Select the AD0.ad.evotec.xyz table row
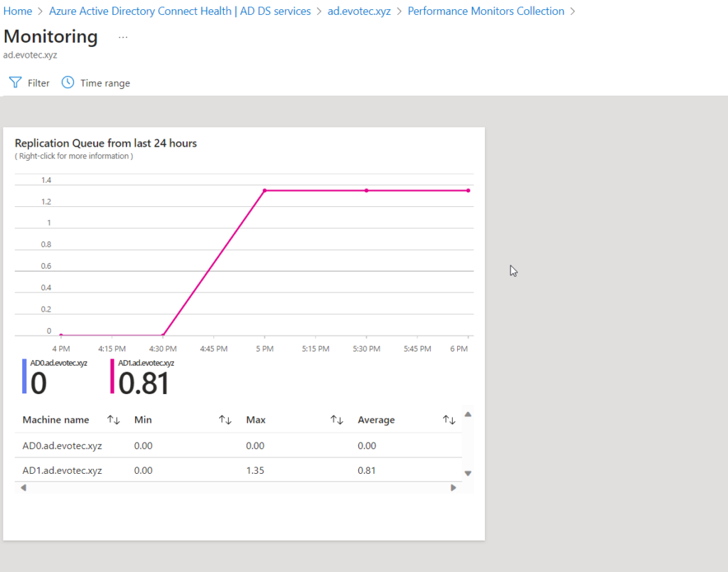728x572 pixels. point(63,446)
